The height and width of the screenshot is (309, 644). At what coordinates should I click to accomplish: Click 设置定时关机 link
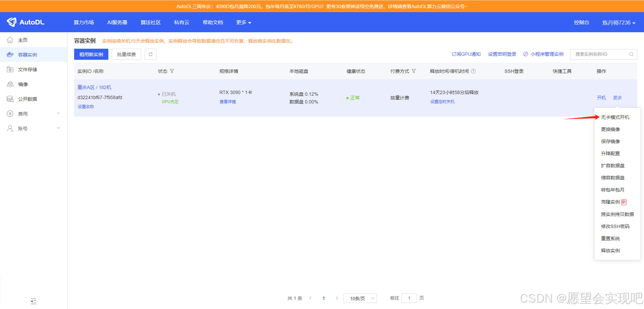pyautogui.click(x=442, y=102)
